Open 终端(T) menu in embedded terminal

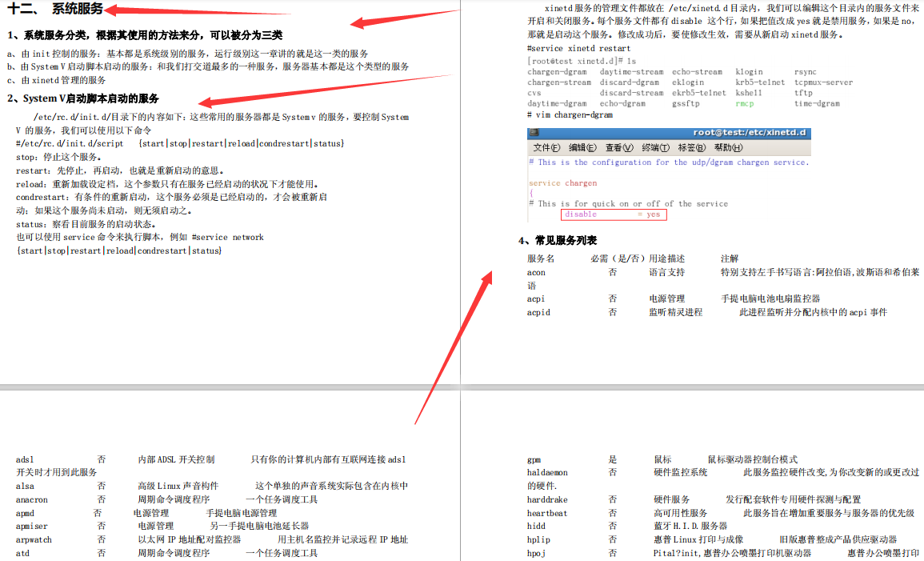655,147
